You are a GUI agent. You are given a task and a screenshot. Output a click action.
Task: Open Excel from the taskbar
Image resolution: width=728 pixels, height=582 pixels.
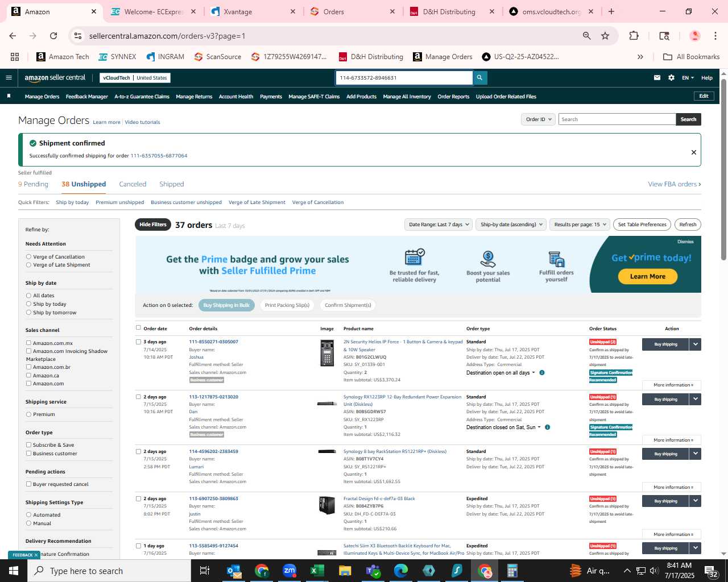click(x=317, y=571)
